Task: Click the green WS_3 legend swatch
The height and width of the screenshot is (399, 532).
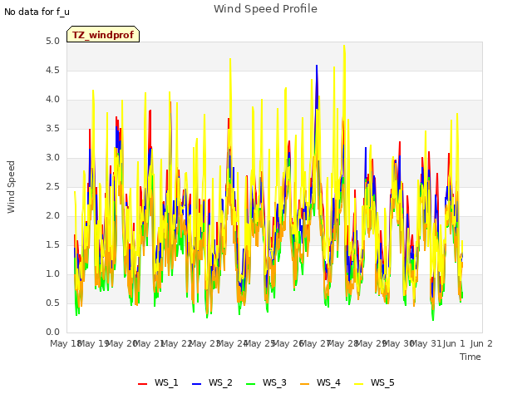Action: coord(250,384)
